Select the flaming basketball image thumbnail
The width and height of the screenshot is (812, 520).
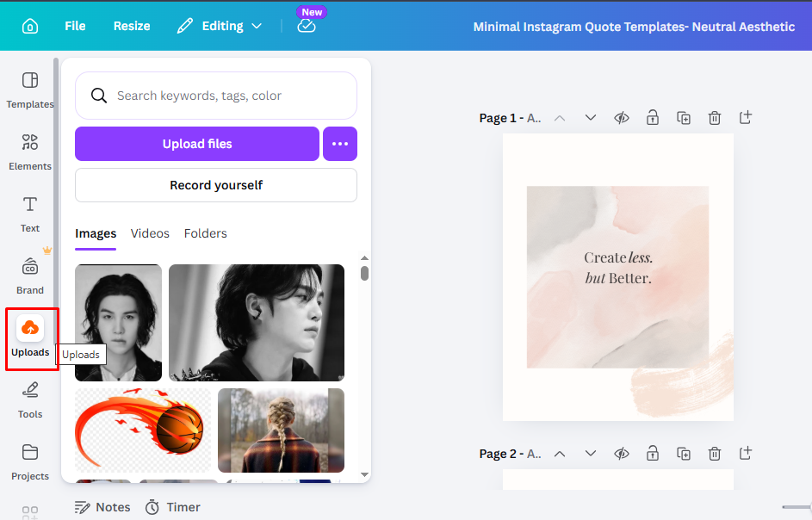click(143, 430)
